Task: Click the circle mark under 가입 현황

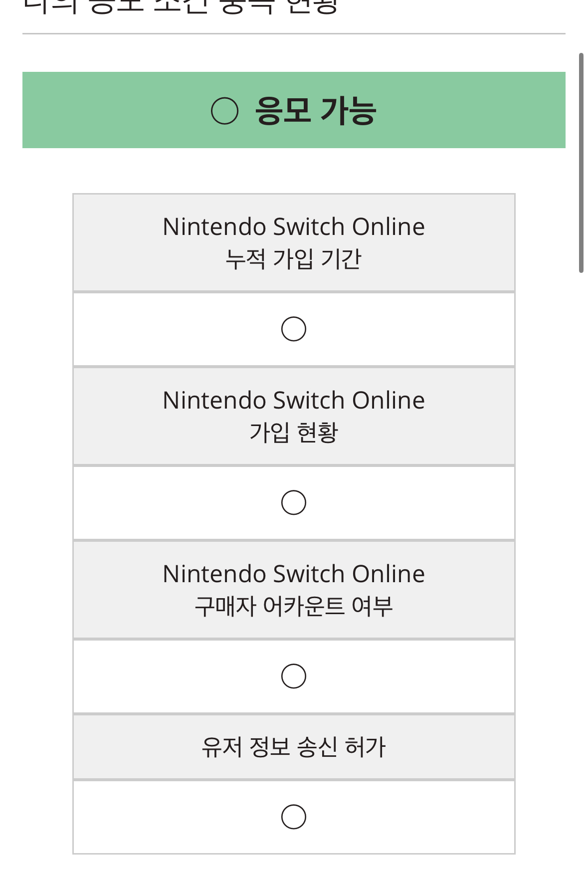Action: pos(293,502)
